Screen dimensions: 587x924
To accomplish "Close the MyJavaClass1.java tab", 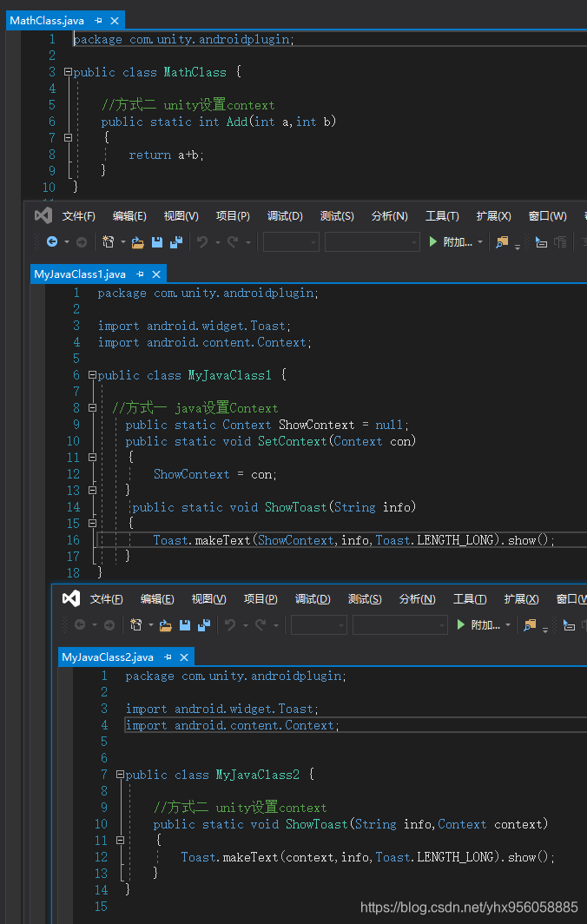I will [156, 274].
